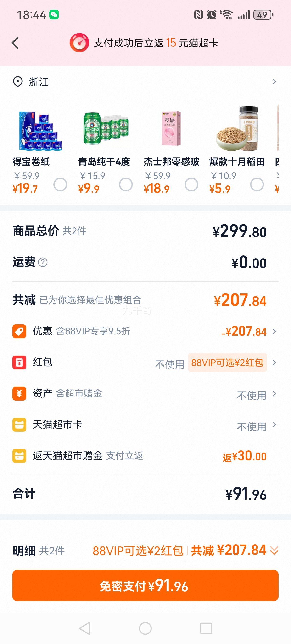
Task: Select the 青岛纯干4度 add-on radio circle
Action: [x=126, y=184]
